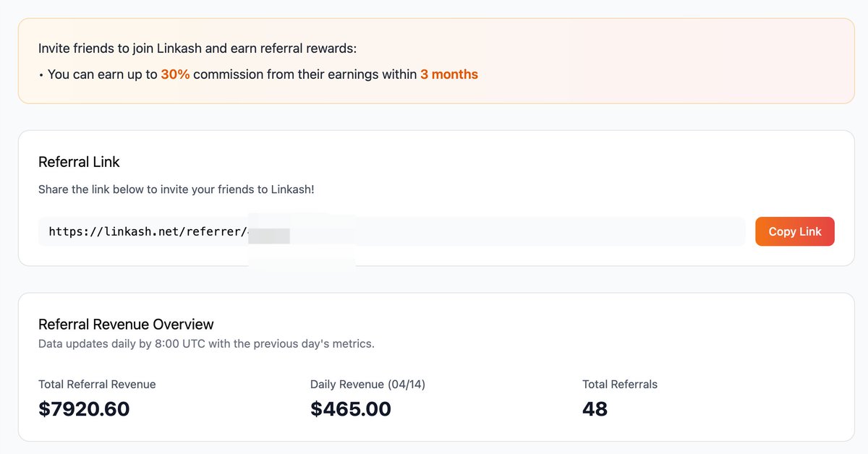This screenshot has width=868, height=454.
Task: Click the highlighted 30% commission text
Action: [175, 74]
